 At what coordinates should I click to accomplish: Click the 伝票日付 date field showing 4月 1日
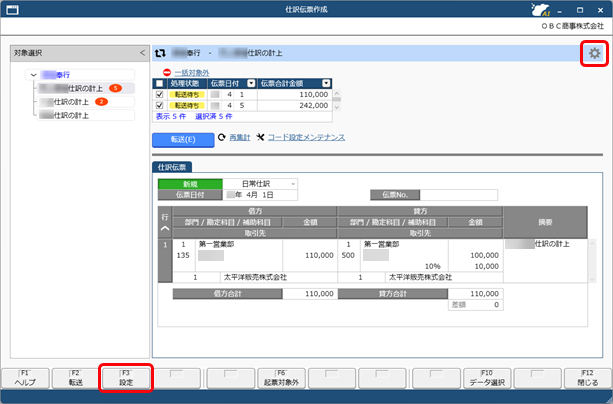tap(260, 195)
